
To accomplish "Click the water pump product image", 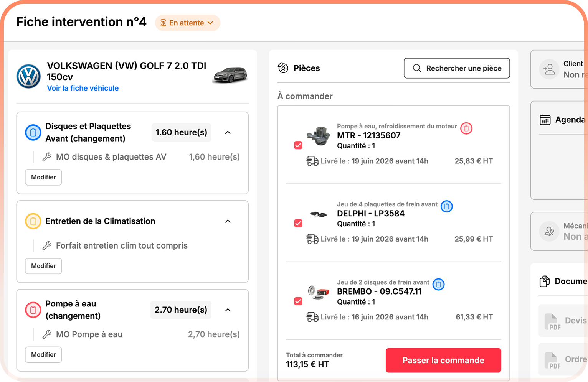I will click(x=319, y=136).
